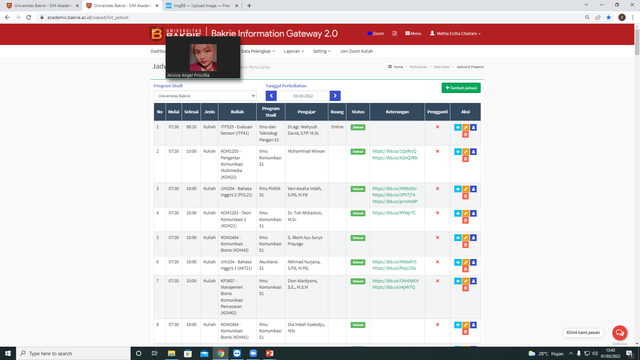Click the Keterangan column header
This screenshot has width=640, height=360.
(397, 111)
